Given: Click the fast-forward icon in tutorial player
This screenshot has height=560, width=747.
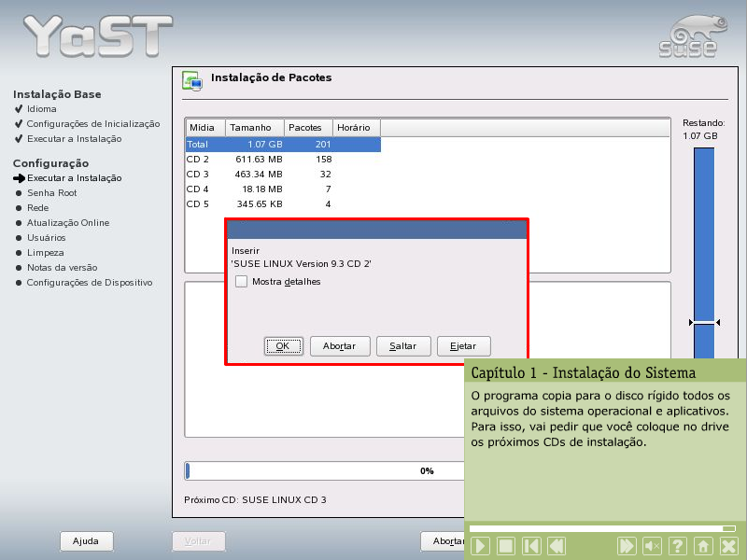Looking at the screenshot, I should [627, 546].
